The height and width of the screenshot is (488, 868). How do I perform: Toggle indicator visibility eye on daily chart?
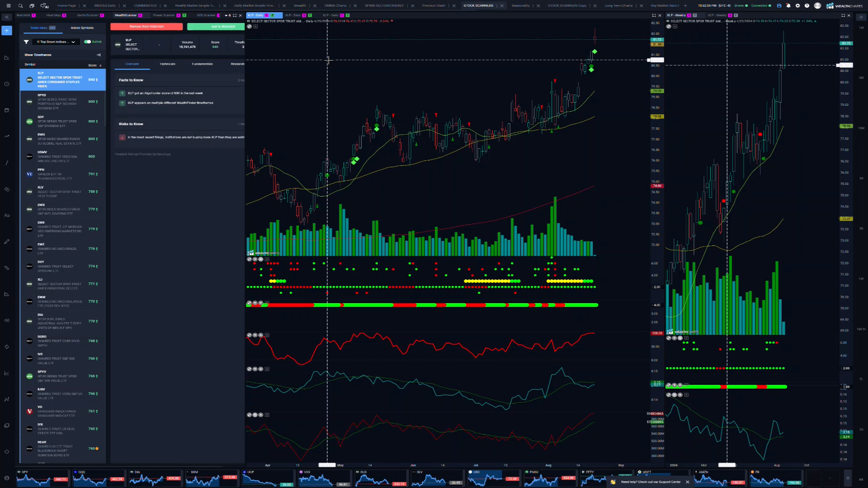[x=249, y=26]
